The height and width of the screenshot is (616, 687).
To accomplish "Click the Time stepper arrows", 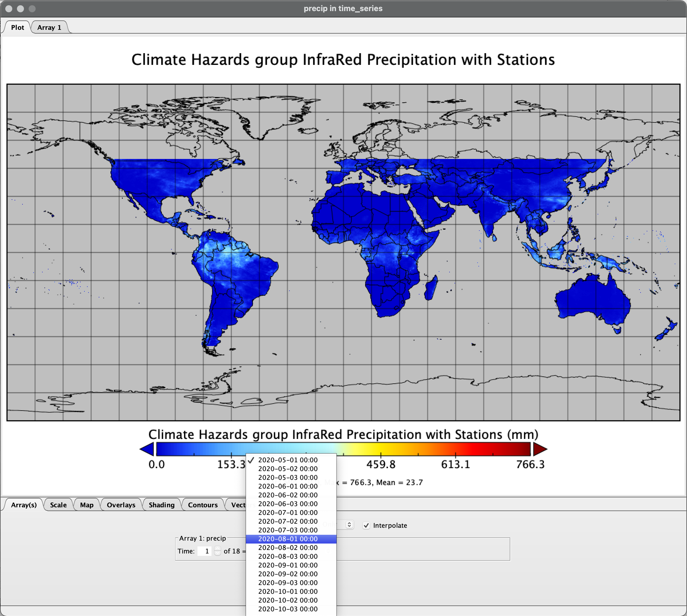I will click(x=218, y=551).
